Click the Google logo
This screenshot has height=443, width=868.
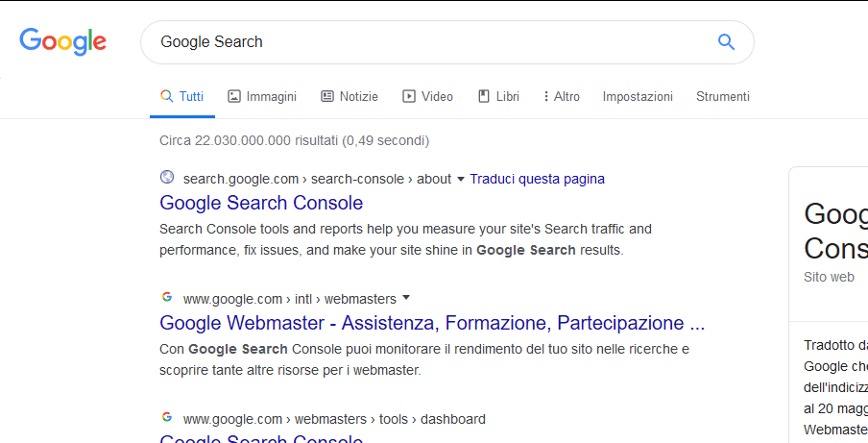click(x=62, y=41)
